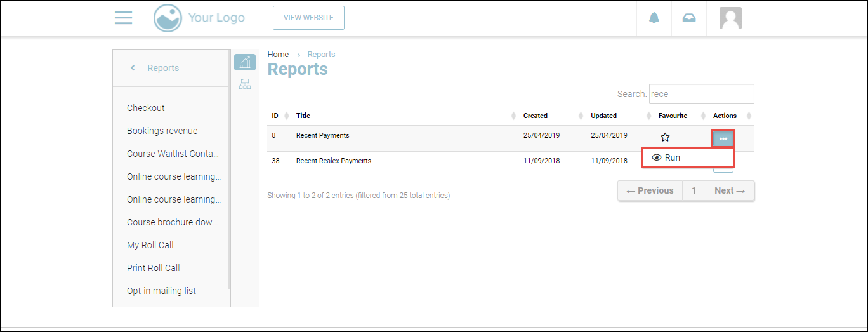The width and height of the screenshot is (868, 332).
Task: Choose Run from the actions dropdown
Action: (672, 157)
